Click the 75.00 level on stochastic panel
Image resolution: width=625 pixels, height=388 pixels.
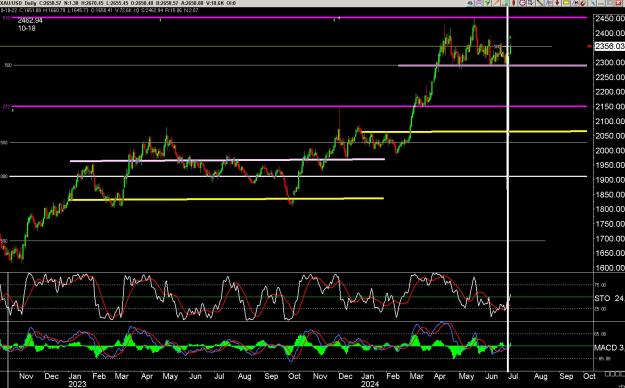600,285
